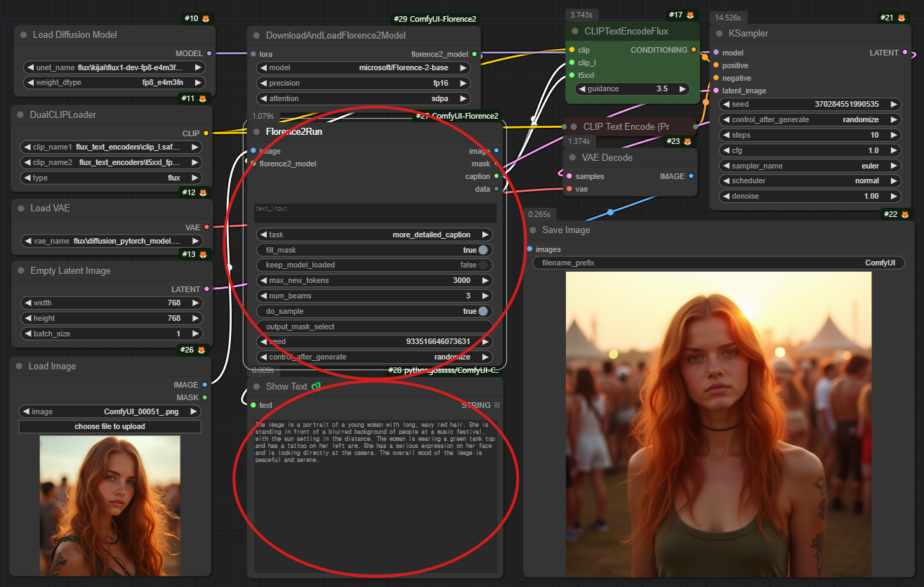Click the fox badge icon next to #10
924x587 pixels.
(x=206, y=18)
